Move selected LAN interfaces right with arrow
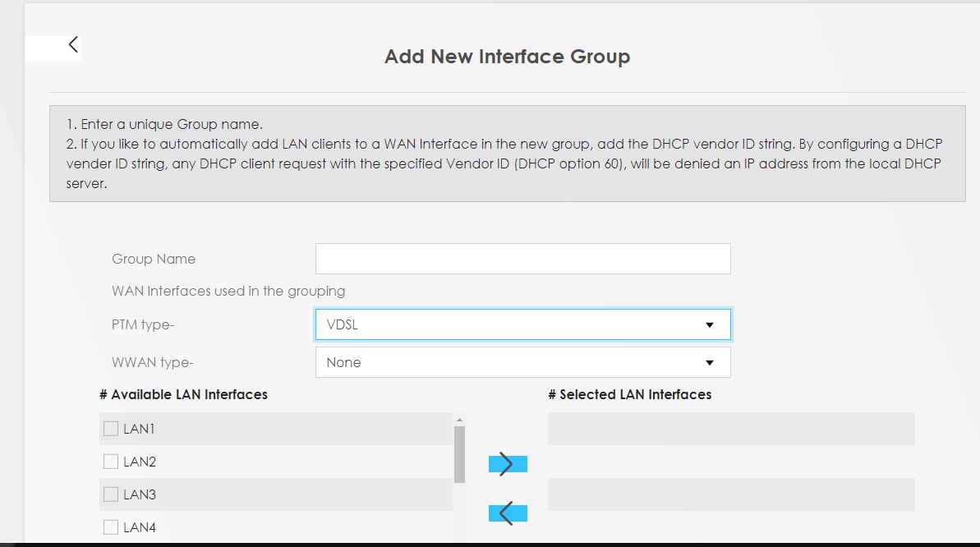The height and width of the screenshot is (547, 980). pos(507,464)
